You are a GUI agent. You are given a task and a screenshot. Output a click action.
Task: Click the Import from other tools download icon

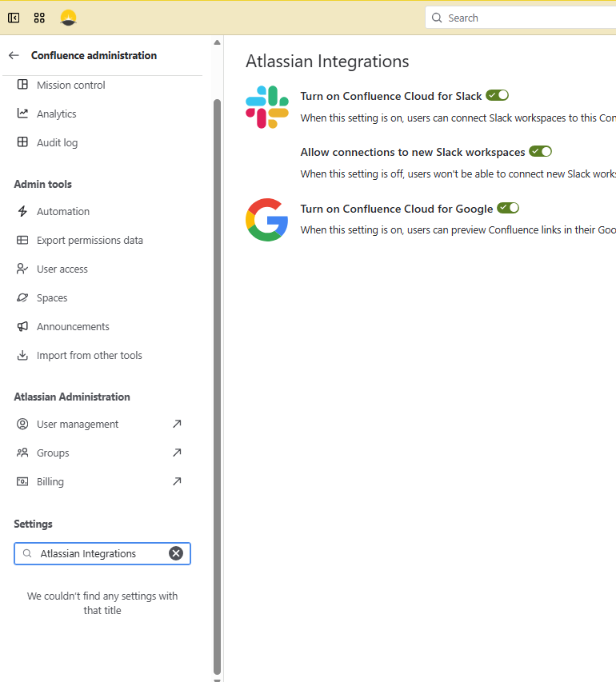click(x=22, y=355)
